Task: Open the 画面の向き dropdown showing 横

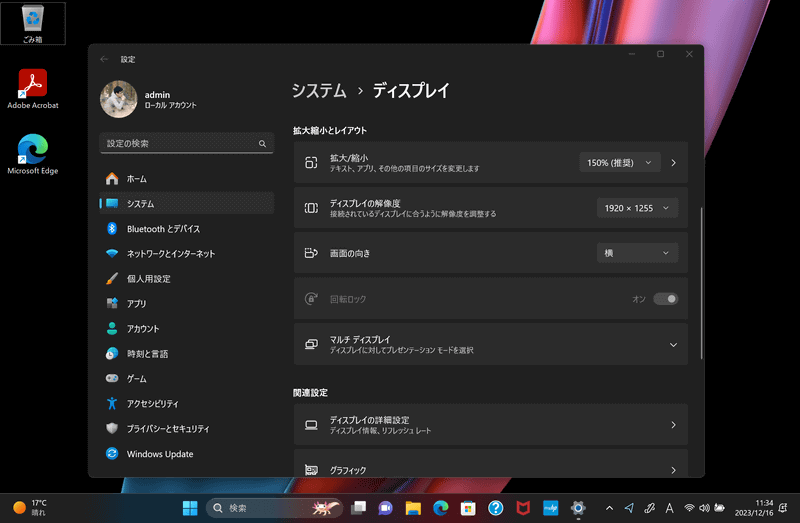Action: coord(637,253)
